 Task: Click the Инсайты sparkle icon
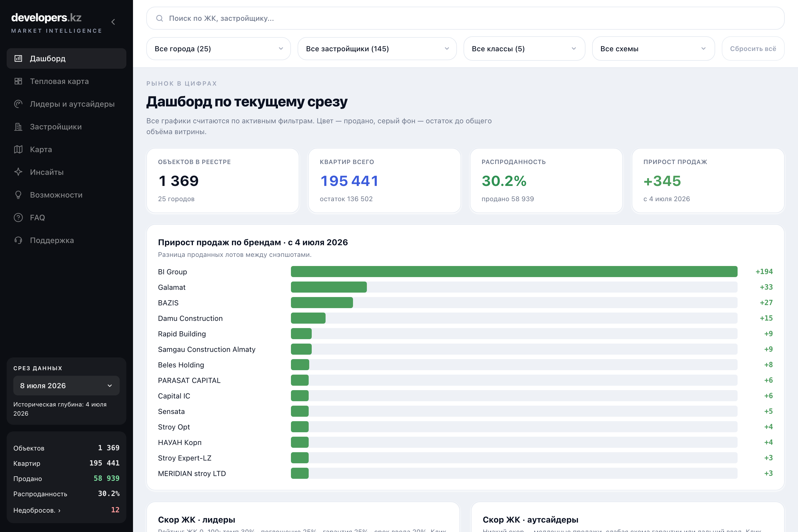(x=18, y=172)
